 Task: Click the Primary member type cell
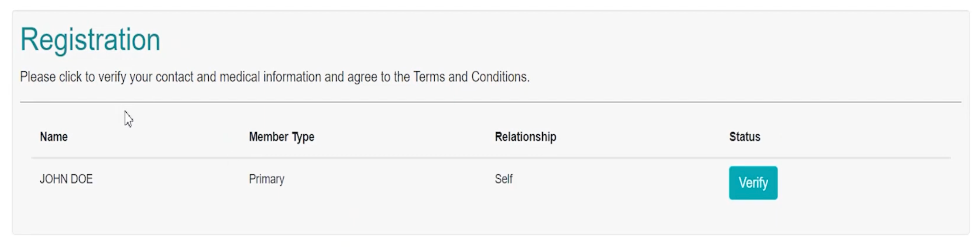[266, 179]
